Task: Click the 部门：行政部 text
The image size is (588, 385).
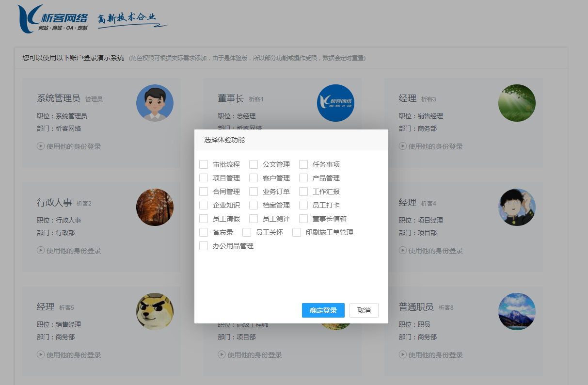Action: click(56, 233)
